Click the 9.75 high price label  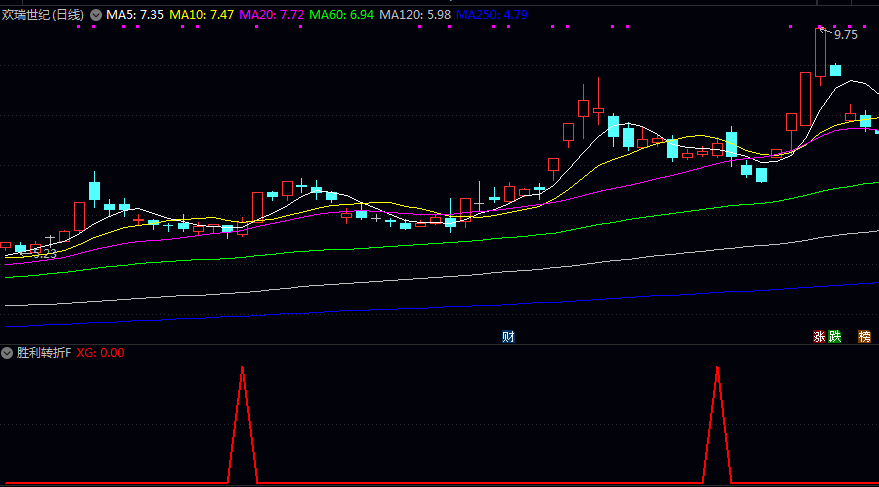click(845, 35)
